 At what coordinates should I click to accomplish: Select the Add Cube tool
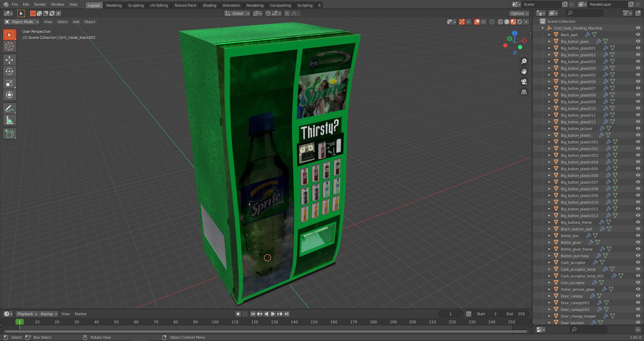click(x=9, y=134)
